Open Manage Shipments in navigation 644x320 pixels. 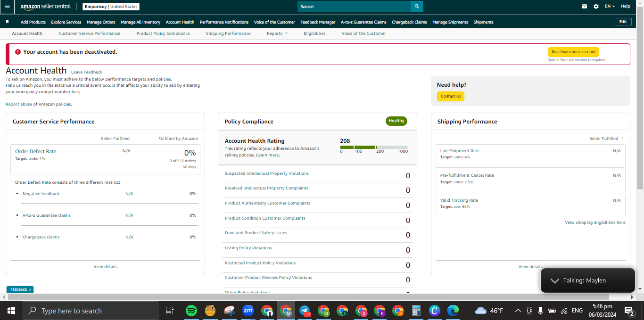[x=450, y=22]
